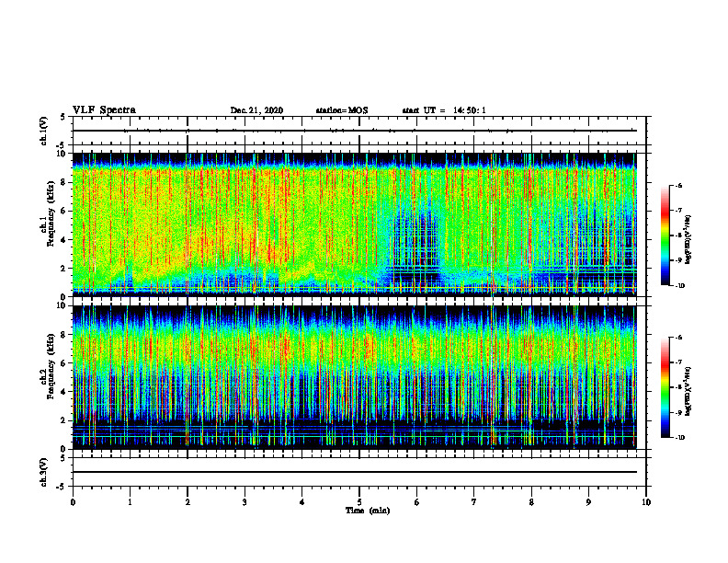Click the "-10" label on ch.1 color bar

point(680,286)
